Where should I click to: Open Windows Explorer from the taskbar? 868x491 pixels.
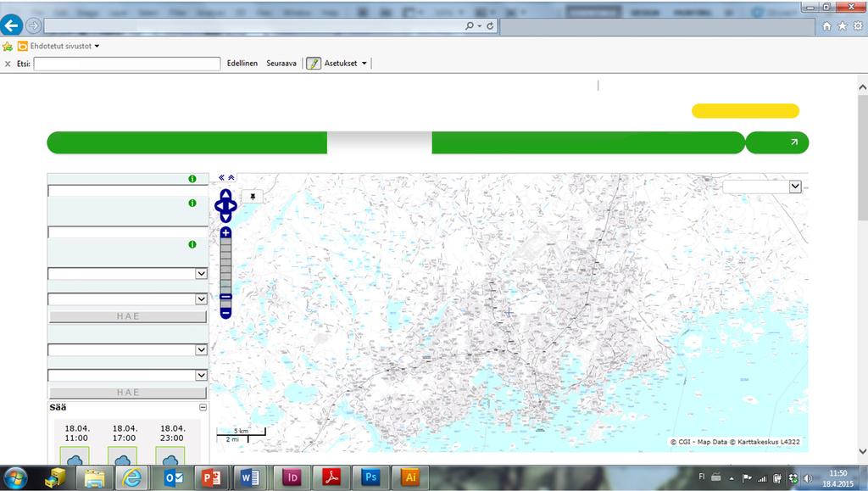[94, 478]
